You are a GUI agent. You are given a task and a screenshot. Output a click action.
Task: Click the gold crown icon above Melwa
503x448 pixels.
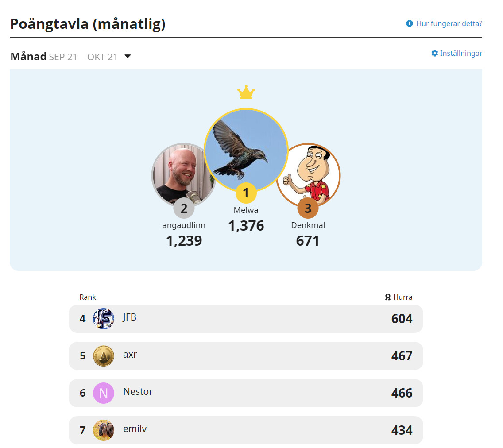(246, 93)
